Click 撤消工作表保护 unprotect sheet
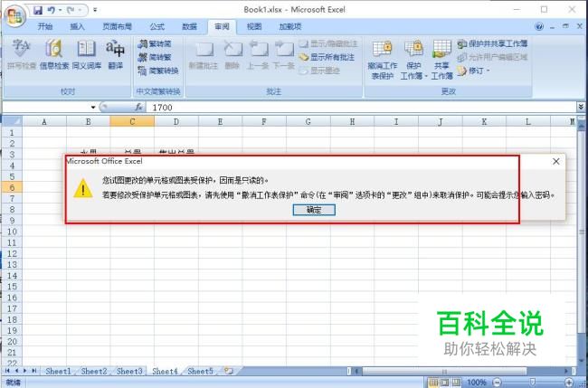Image resolution: width=588 pixels, height=388 pixels. (x=382, y=60)
